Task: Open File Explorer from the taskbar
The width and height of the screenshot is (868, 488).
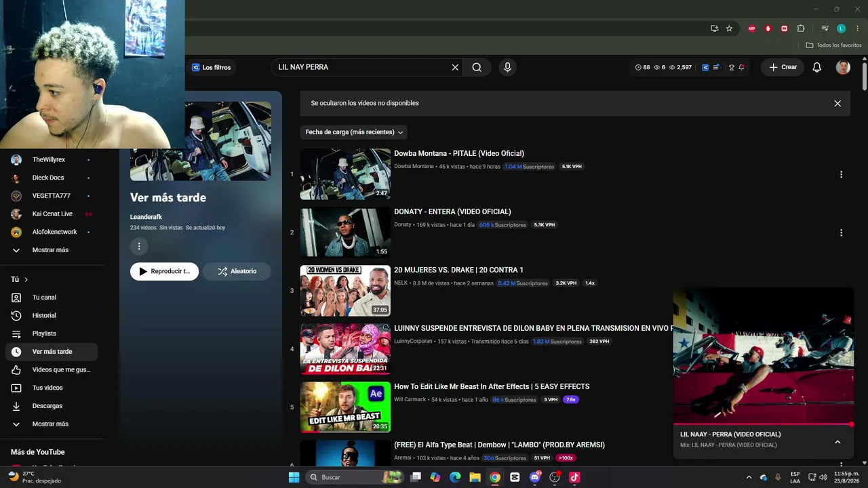Action: 475,477
